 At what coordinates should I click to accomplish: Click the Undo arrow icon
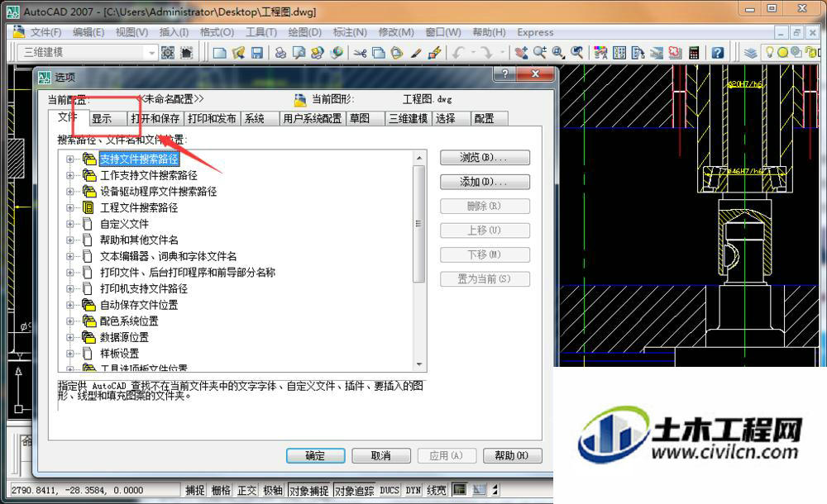[x=458, y=52]
